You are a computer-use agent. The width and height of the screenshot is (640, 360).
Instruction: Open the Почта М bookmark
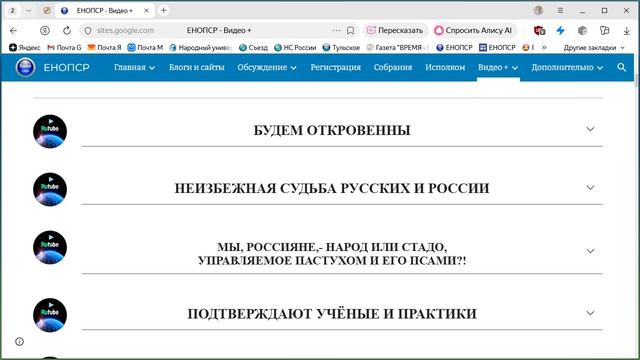click(145, 48)
